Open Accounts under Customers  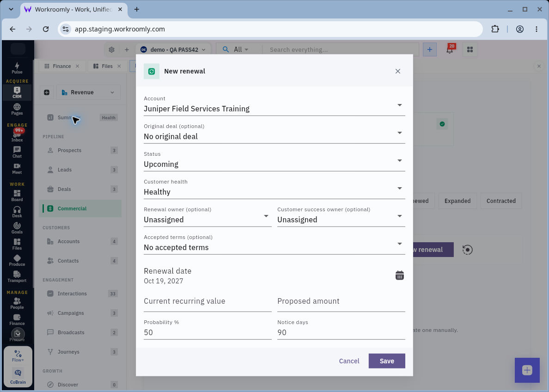[80, 241]
